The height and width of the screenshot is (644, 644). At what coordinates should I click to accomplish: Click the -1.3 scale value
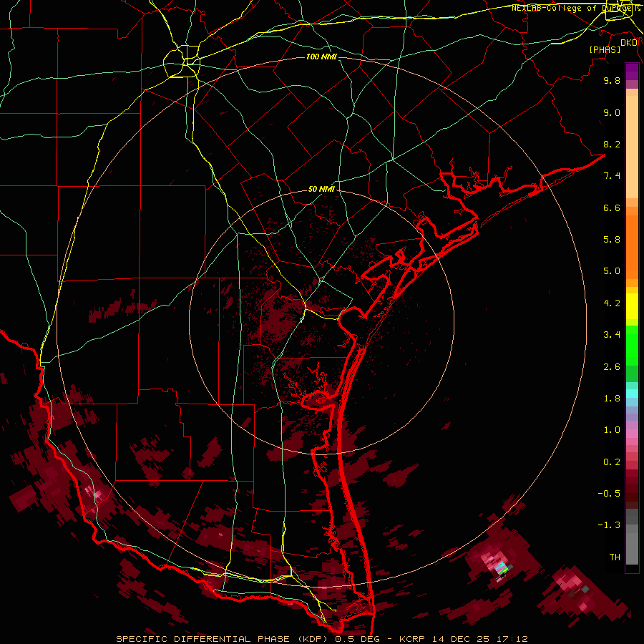coord(609,525)
